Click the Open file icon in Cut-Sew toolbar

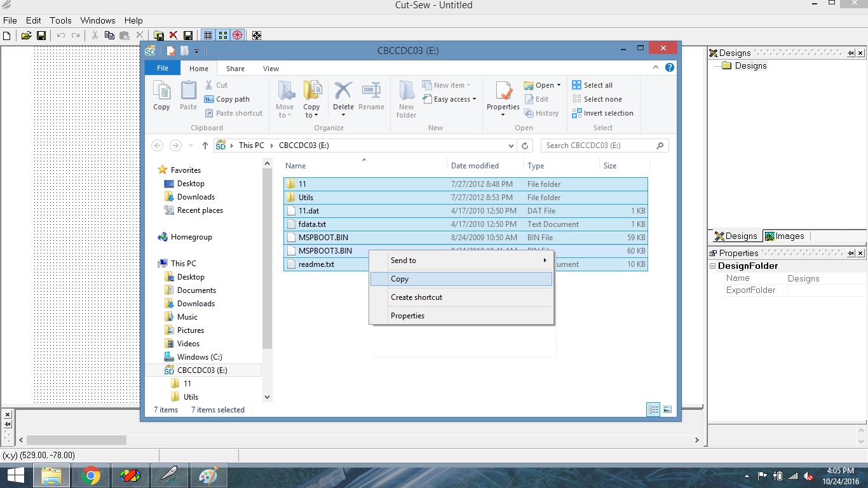coord(26,36)
